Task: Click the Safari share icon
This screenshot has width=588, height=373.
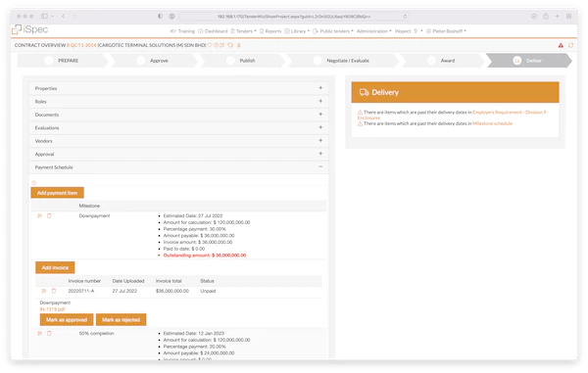Action: [546, 16]
